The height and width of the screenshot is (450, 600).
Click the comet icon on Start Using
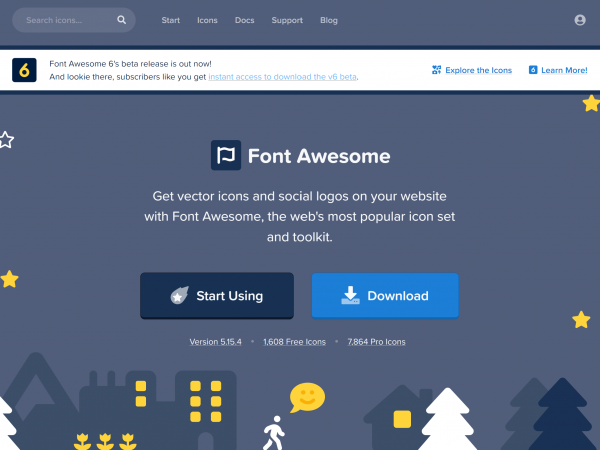click(x=179, y=295)
